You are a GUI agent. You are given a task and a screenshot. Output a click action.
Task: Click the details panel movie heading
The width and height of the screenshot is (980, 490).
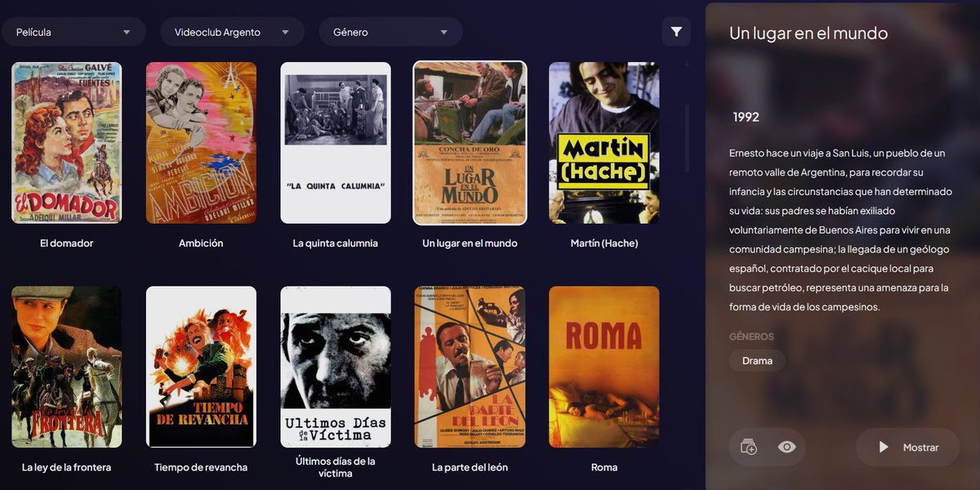808,33
